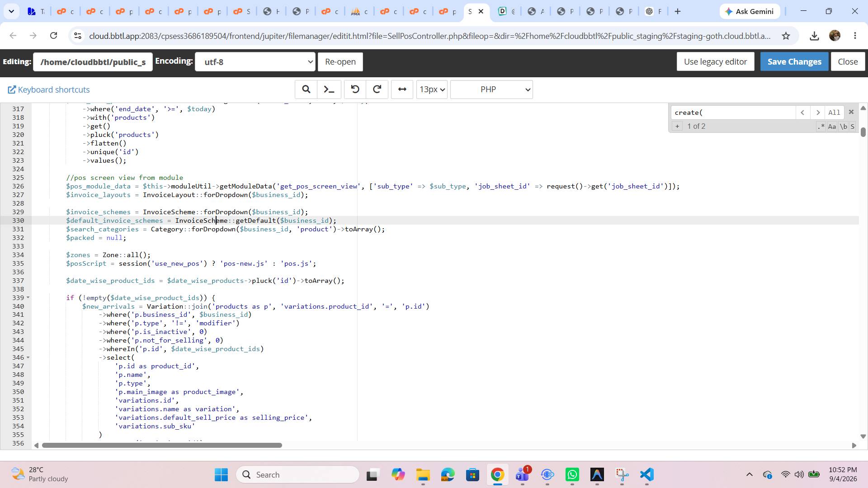Viewport: 868px width, 488px height.
Task: Go to previous search match arrow
Action: [802, 113]
